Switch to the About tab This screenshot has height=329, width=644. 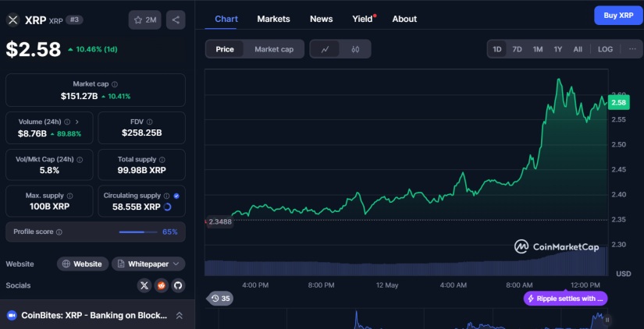404,19
